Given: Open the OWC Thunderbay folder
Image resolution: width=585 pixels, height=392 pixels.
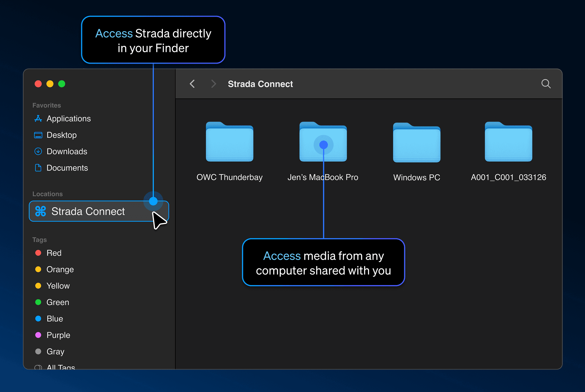Looking at the screenshot, I should click(x=229, y=142).
